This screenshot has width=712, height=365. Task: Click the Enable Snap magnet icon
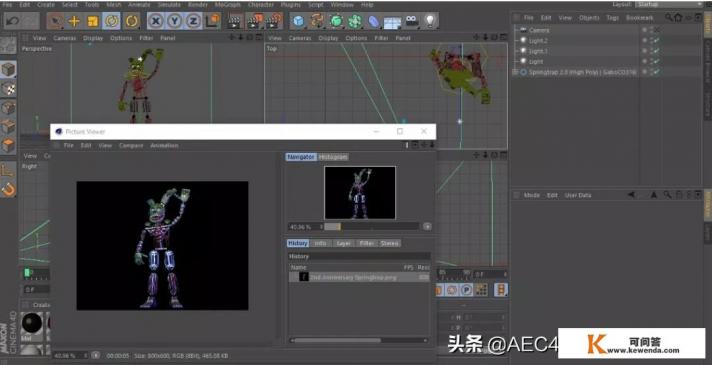[x=9, y=188]
